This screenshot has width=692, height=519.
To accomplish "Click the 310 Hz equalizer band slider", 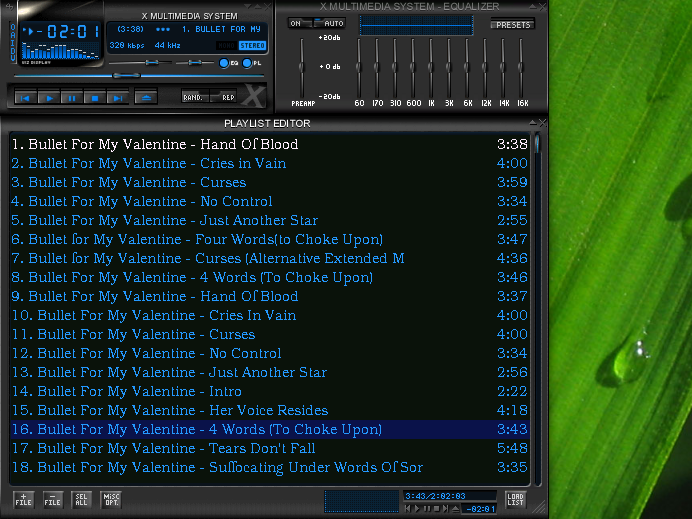I will pos(395,68).
